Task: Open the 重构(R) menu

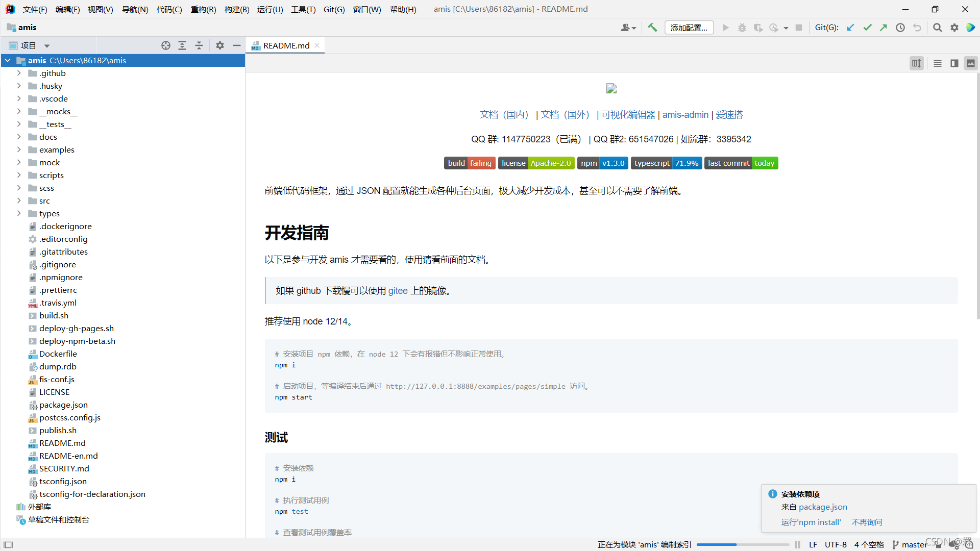Action: (x=203, y=9)
